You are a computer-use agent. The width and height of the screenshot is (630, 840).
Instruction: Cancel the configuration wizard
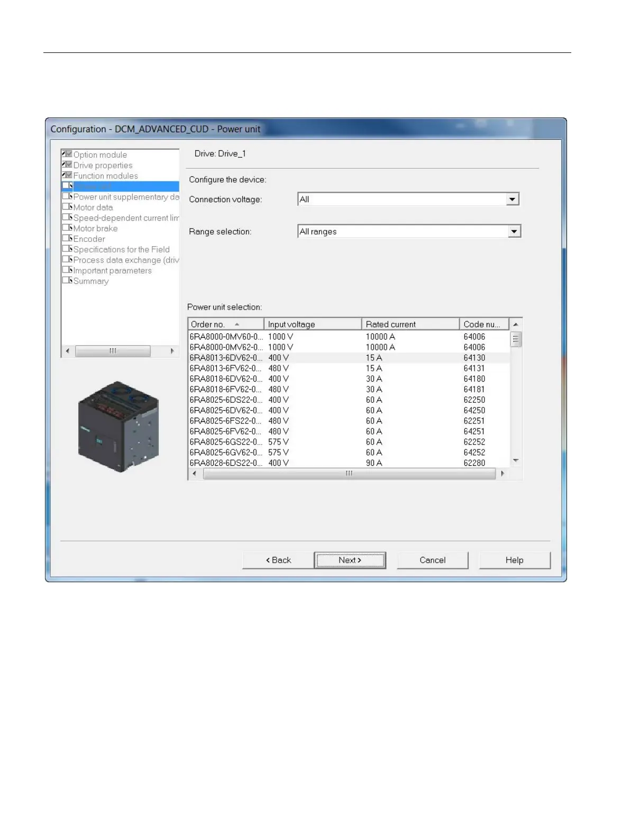click(432, 560)
